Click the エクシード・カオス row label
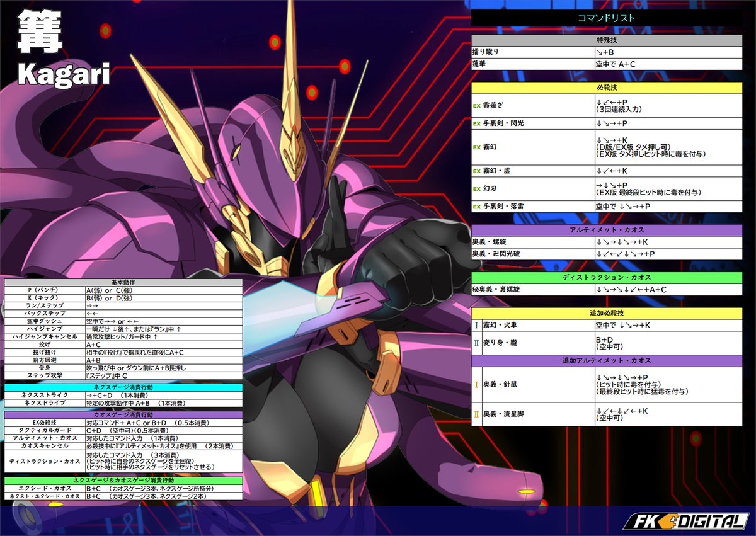The height and width of the screenshot is (536, 756). pyautogui.click(x=45, y=488)
